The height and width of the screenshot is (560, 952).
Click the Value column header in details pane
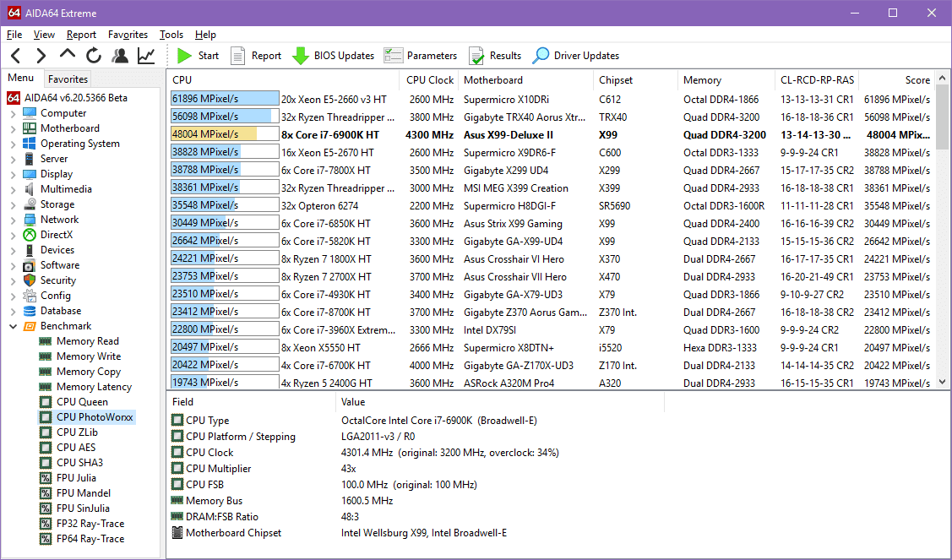tap(500, 402)
